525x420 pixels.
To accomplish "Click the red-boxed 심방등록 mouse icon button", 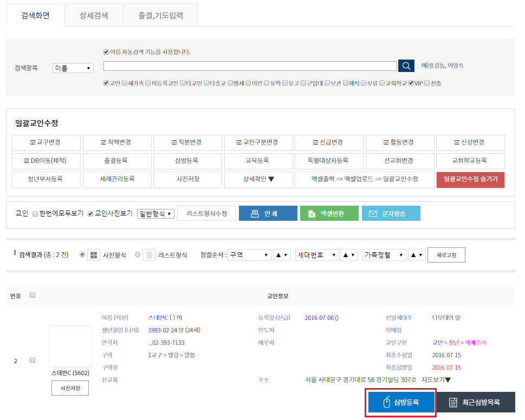I will [400, 403].
